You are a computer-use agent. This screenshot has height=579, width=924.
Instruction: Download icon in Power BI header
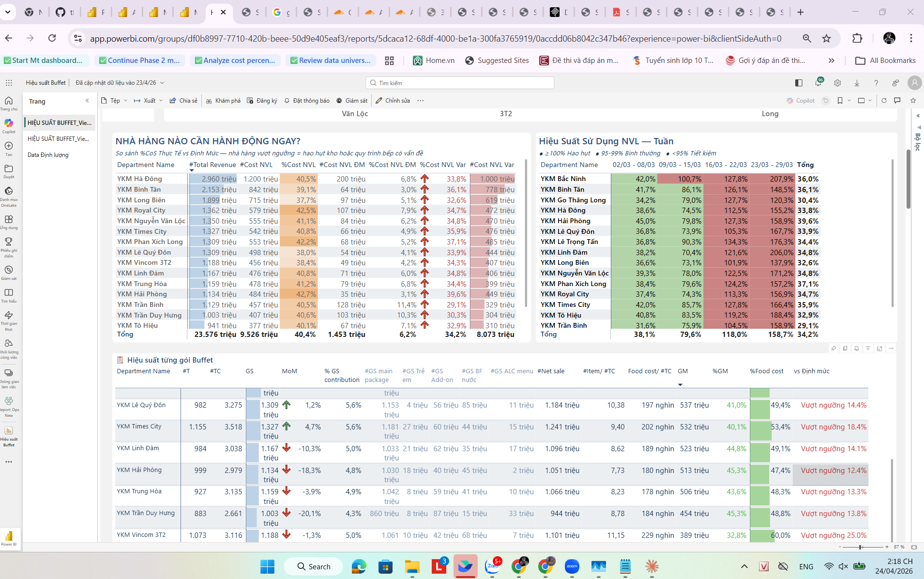[857, 83]
